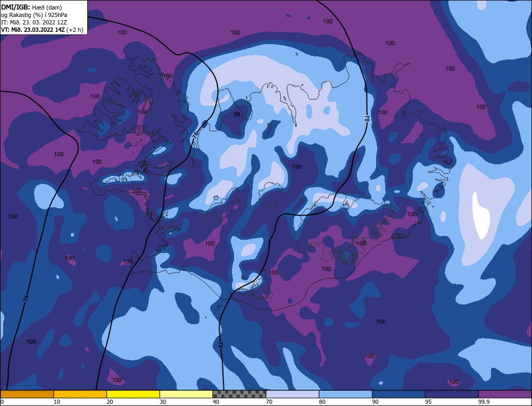The image size is (532, 406).
Task: Click the '95' legend scale value
Action: click(428, 402)
